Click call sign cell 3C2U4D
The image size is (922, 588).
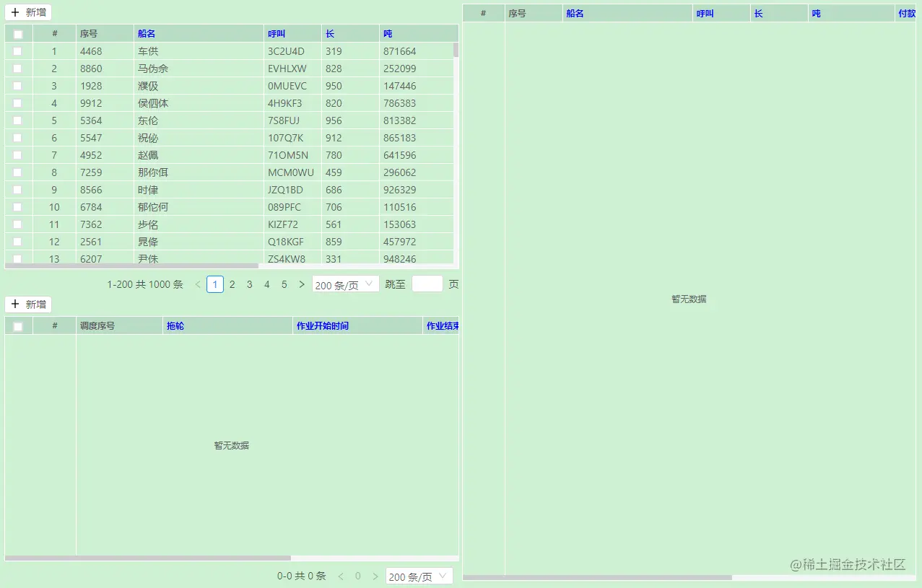[293, 51]
